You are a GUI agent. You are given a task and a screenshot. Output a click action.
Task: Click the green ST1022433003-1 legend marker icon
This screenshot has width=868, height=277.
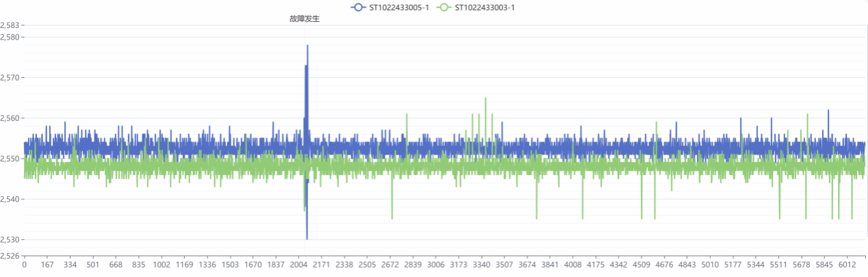[x=444, y=8]
